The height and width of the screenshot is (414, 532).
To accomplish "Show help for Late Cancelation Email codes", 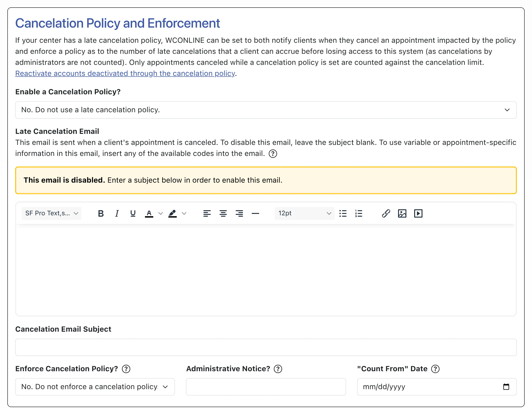I will [273, 154].
